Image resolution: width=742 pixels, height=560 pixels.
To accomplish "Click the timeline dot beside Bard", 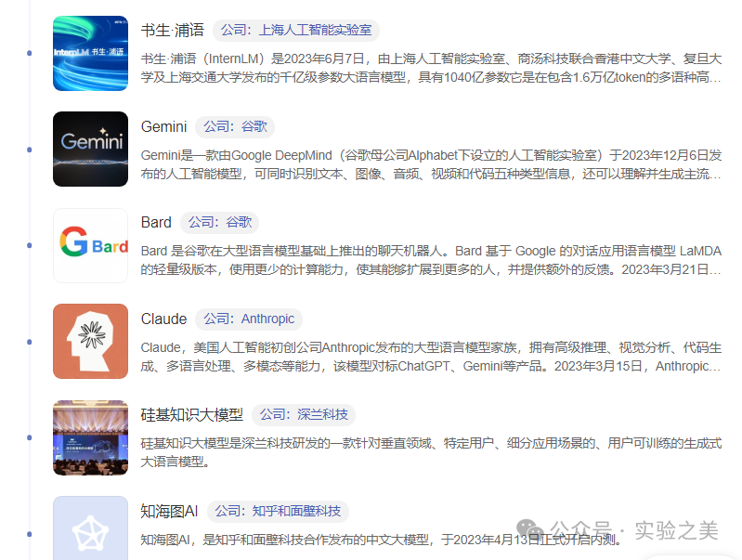I will pyautogui.click(x=30, y=245).
